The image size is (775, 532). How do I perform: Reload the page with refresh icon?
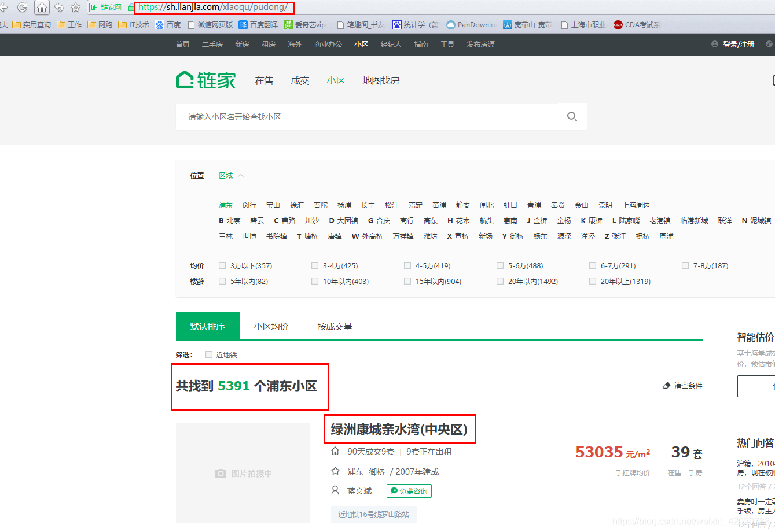click(x=23, y=8)
